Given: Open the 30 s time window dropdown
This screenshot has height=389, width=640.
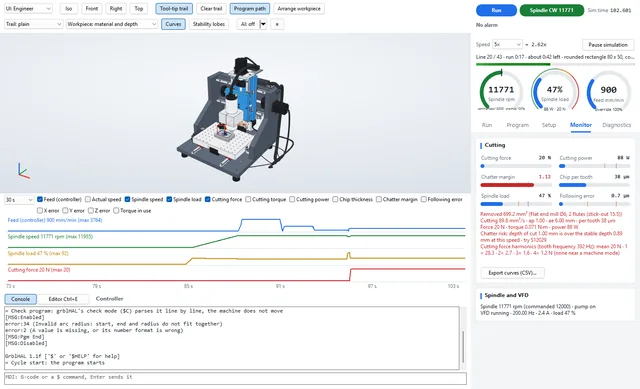Looking at the screenshot, I should (19, 200).
